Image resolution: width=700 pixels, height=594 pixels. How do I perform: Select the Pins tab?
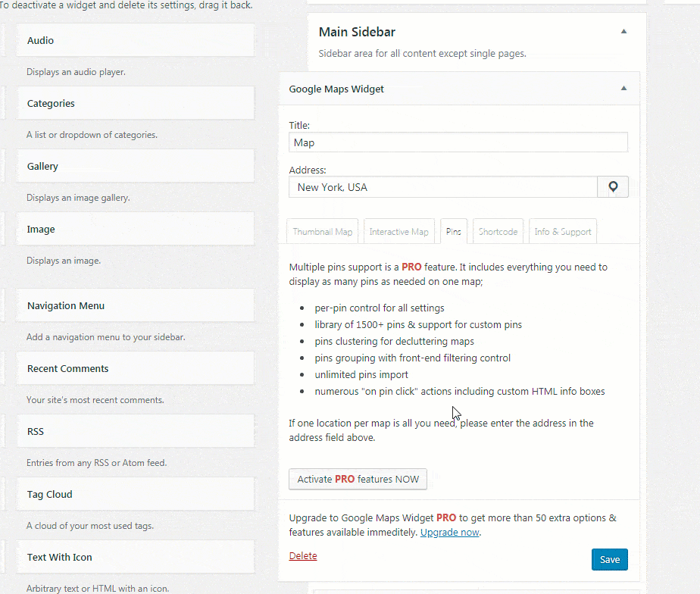(x=454, y=231)
